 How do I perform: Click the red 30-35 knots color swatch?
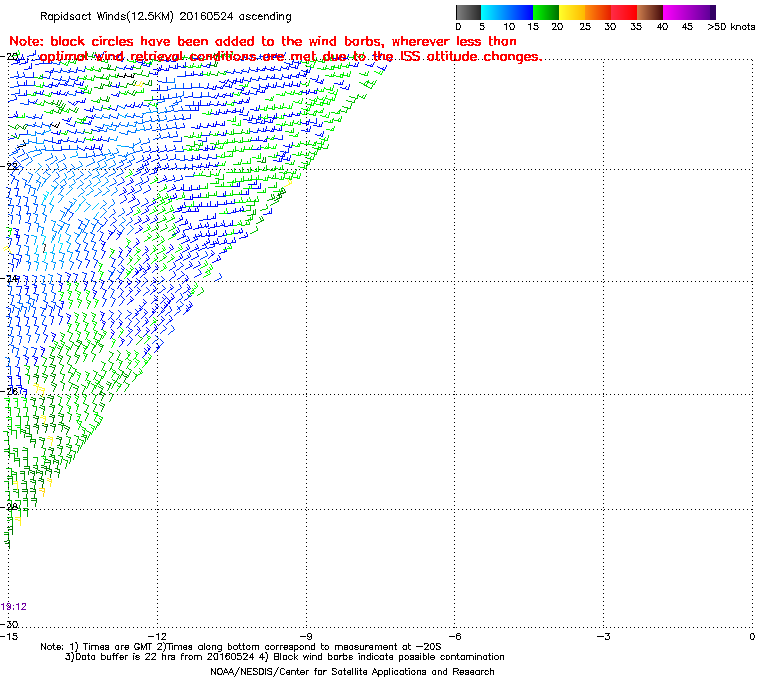(x=624, y=12)
